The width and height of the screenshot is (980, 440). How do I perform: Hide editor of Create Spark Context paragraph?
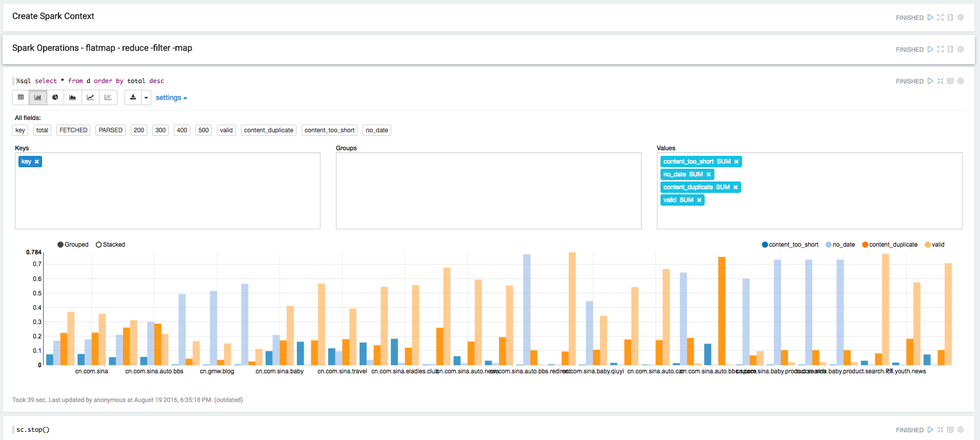tap(941, 17)
